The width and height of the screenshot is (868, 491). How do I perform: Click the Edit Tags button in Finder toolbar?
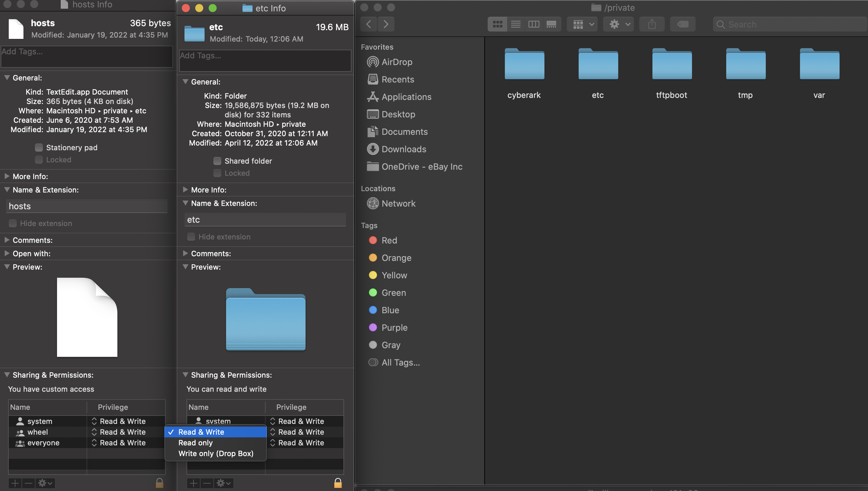pyautogui.click(x=683, y=24)
